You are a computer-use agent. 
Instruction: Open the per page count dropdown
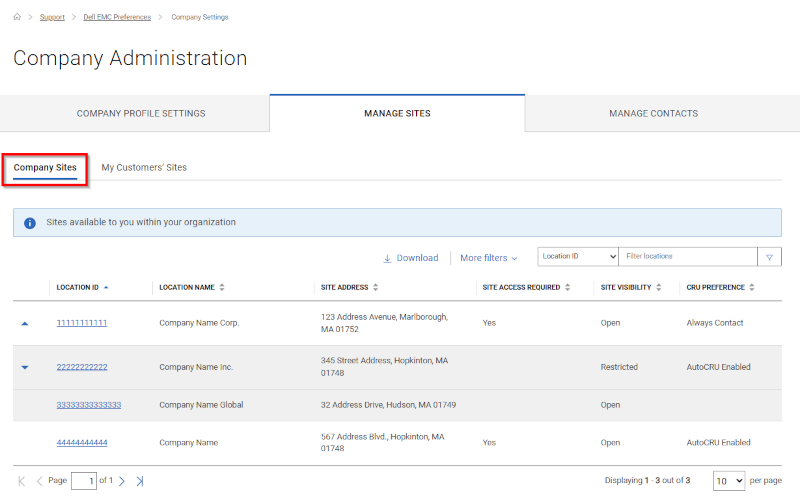(x=728, y=481)
